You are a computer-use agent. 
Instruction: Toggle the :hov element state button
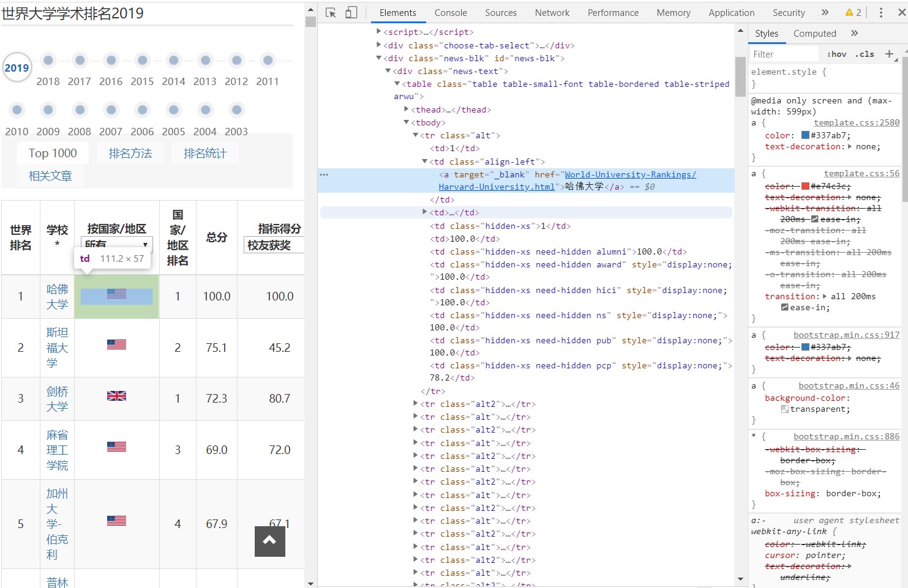tap(837, 54)
